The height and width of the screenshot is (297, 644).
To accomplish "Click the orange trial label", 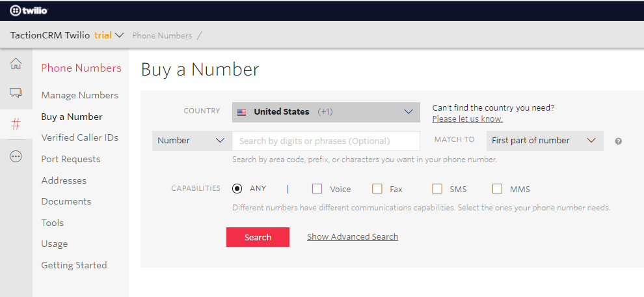I will (x=103, y=35).
